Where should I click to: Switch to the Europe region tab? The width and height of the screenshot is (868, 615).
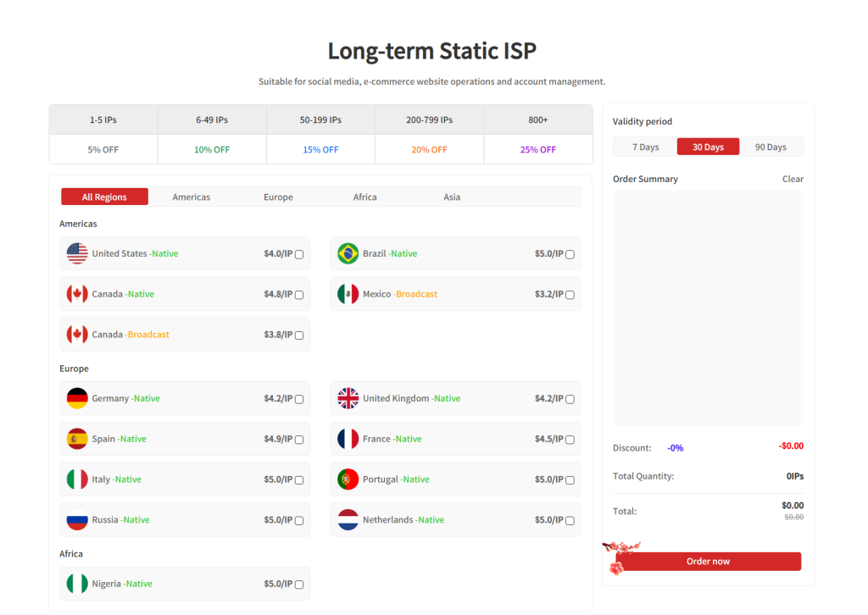[278, 197]
